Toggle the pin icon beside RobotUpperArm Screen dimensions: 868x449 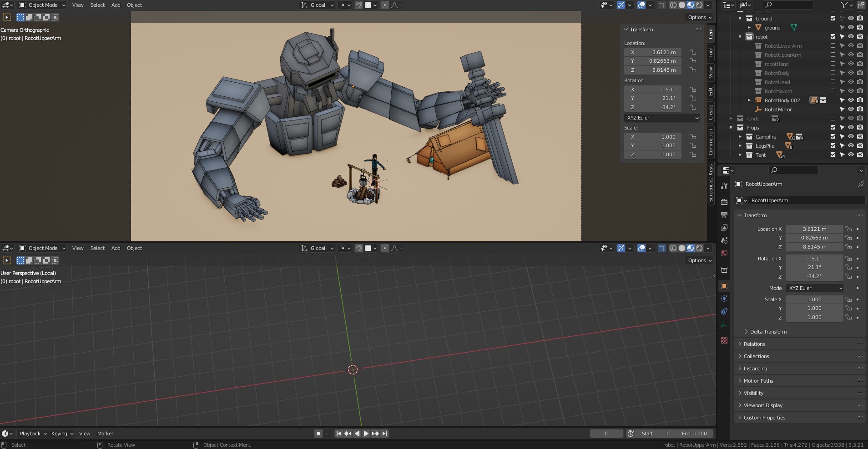[x=861, y=184]
